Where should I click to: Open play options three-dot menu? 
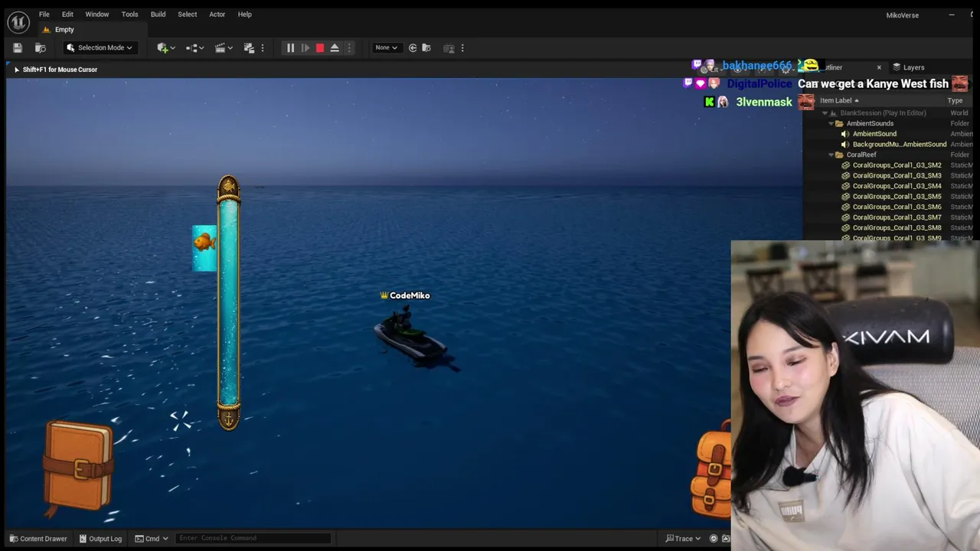point(349,48)
